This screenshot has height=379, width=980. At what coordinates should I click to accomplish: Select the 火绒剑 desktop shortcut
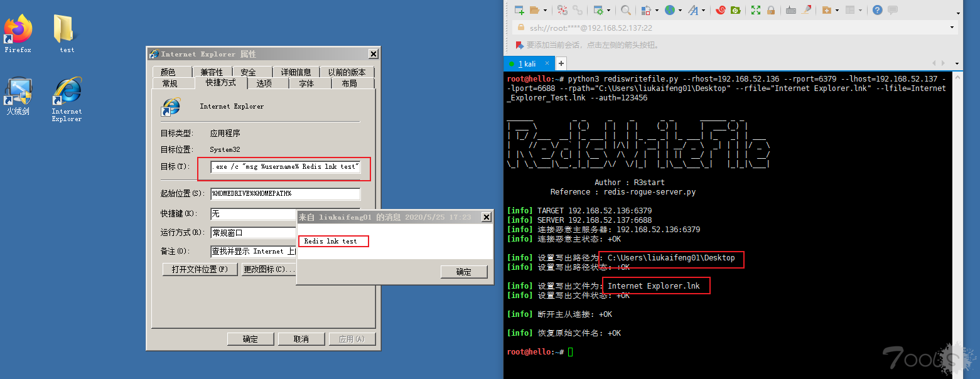(18, 96)
